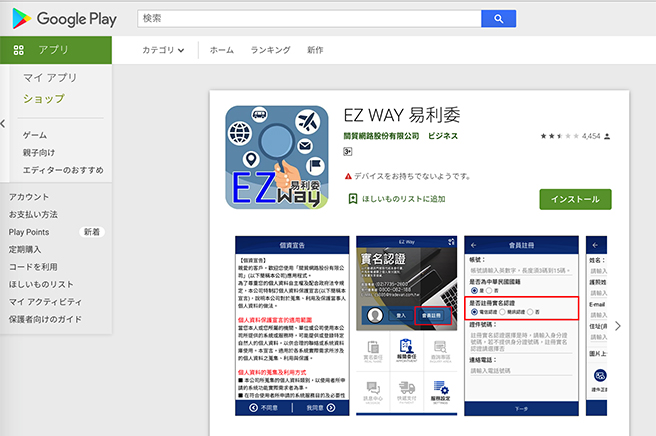Click the 快遞支付 truck icon in screenshot
The height and width of the screenshot is (436, 656).
[x=407, y=392]
